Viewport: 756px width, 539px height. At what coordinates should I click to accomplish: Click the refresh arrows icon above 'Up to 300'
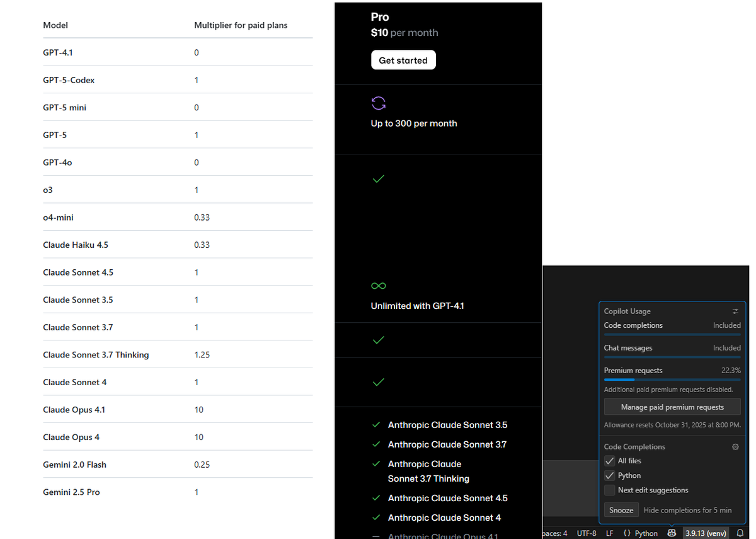click(379, 103)
